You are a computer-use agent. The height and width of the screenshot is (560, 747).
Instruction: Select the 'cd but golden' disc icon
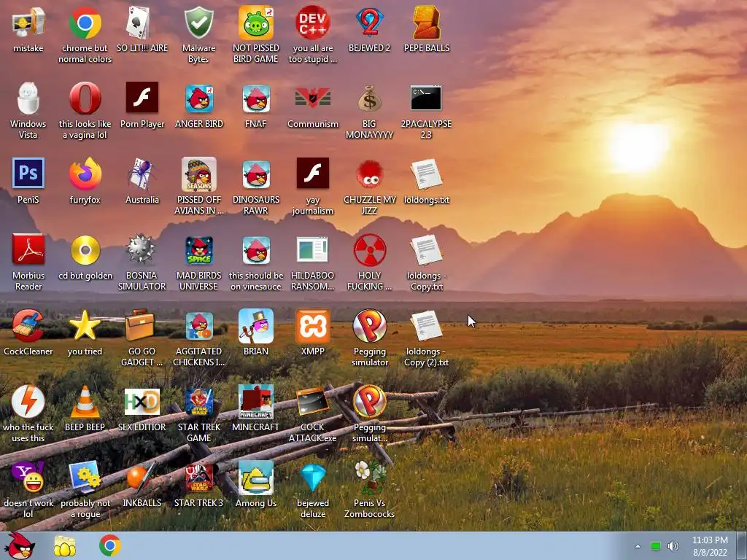pos(85,249)
